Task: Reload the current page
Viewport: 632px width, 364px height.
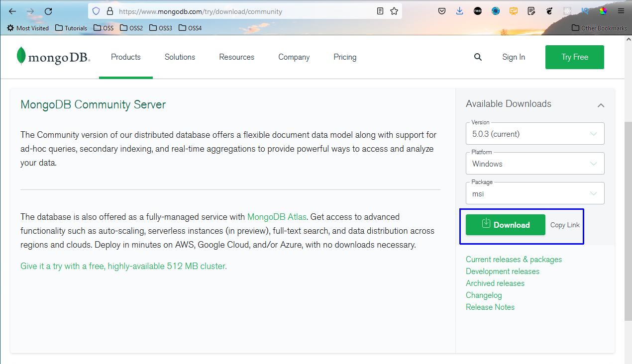Action: (x=48, y=11)
